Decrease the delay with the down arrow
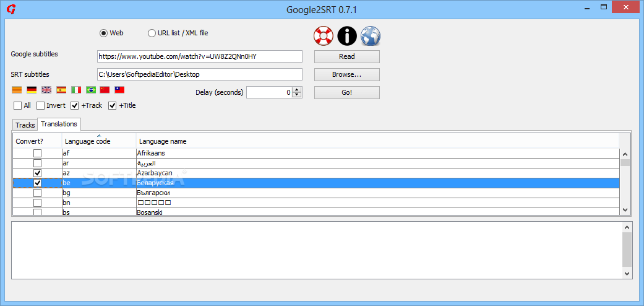Viewport: 644px width, 306px height. pyautogui.click(x=297, y=95)
